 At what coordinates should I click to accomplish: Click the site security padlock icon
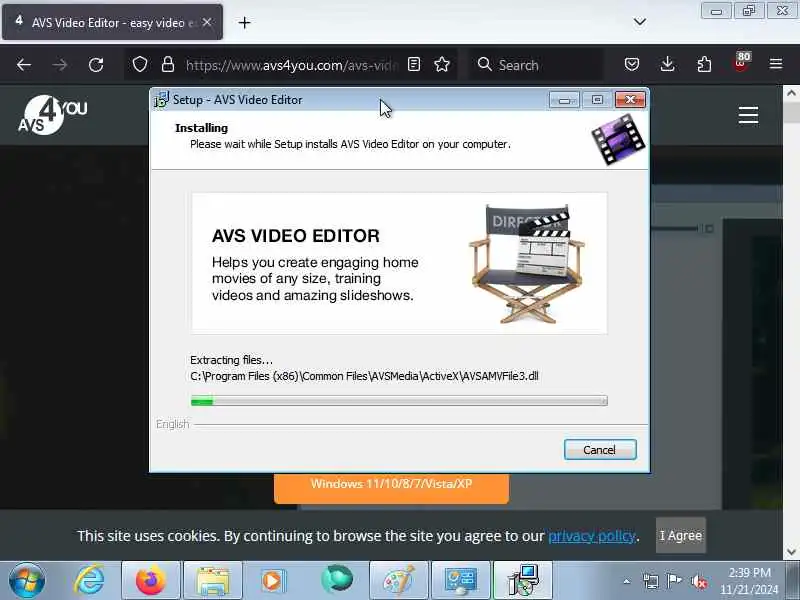click(168, 65)
